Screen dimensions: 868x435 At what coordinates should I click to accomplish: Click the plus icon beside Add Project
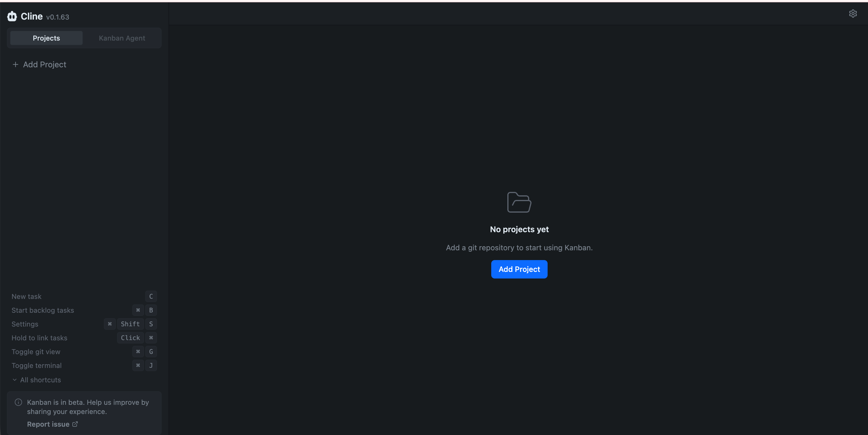coord(15,64)
